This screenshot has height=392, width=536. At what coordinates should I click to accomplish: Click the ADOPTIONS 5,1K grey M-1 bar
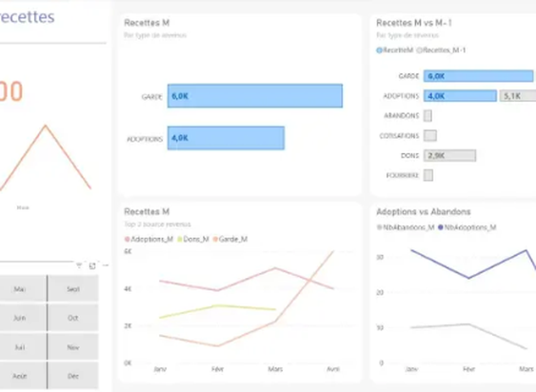point(518,96)
